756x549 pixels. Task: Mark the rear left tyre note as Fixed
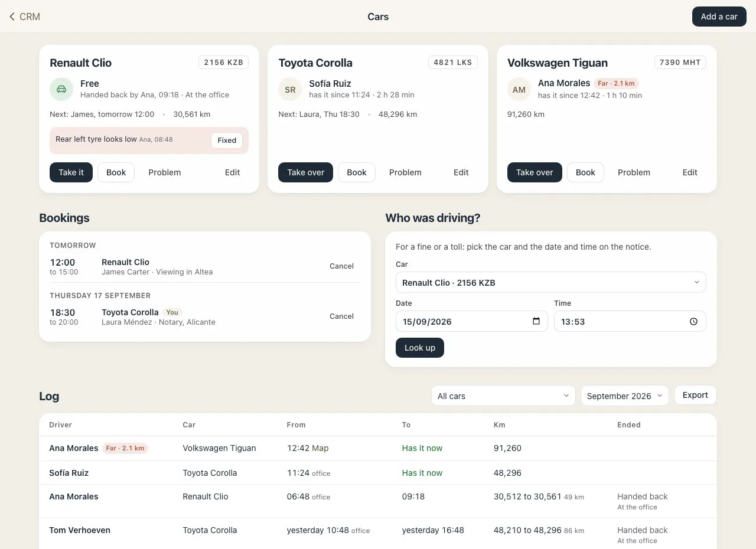[227, 140]
